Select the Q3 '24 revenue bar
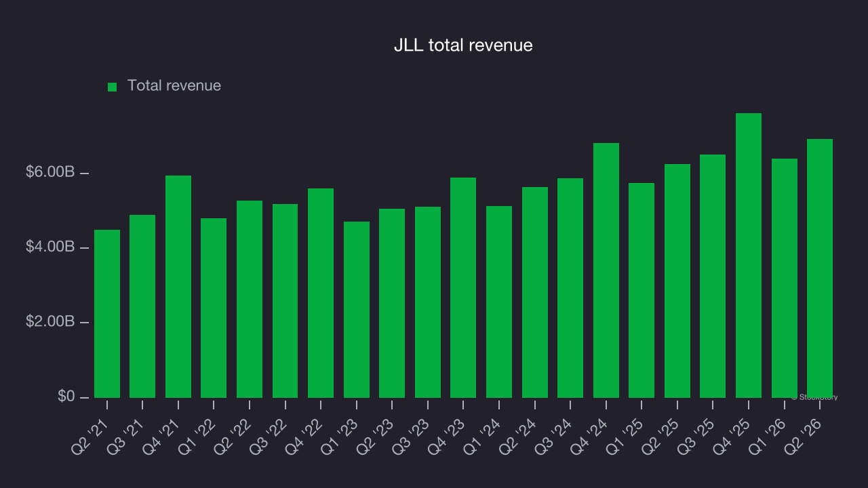This screenshot has height=488, width=868. (570, 288)
